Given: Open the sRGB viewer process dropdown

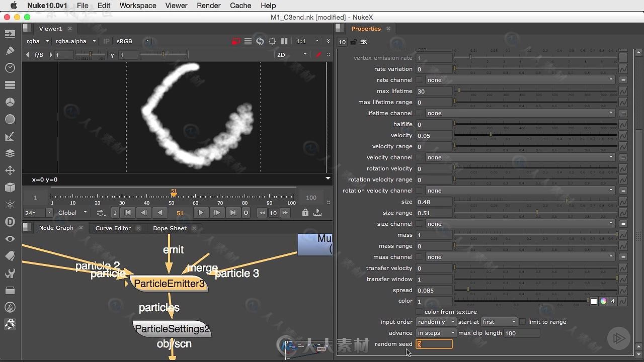Looking at the screenshot, I should [x=132, y=41].
